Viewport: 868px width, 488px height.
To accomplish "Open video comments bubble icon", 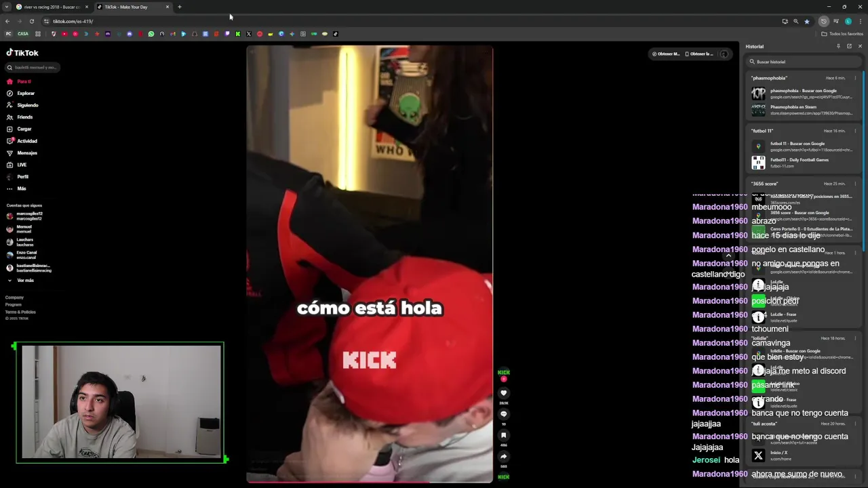I will click(503, 414).
